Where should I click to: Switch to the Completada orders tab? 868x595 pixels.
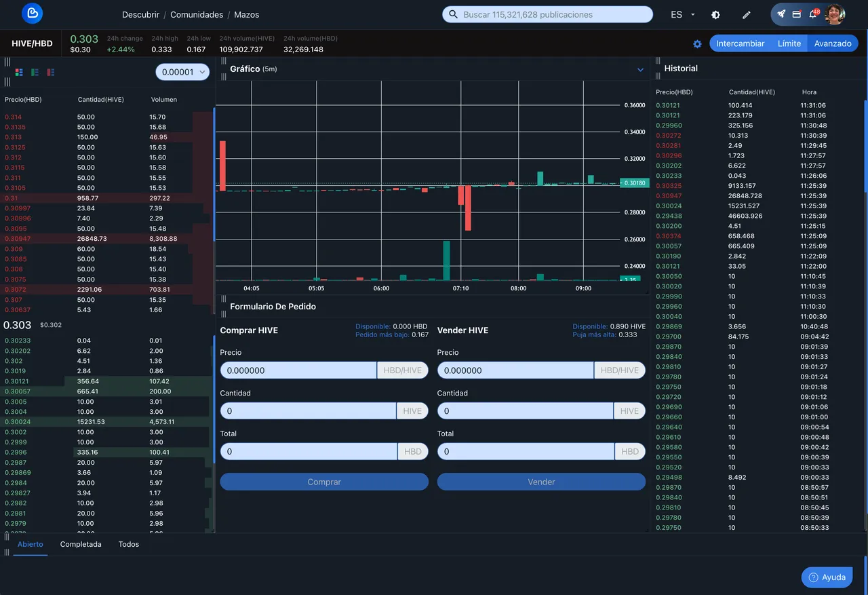(81, 544)
